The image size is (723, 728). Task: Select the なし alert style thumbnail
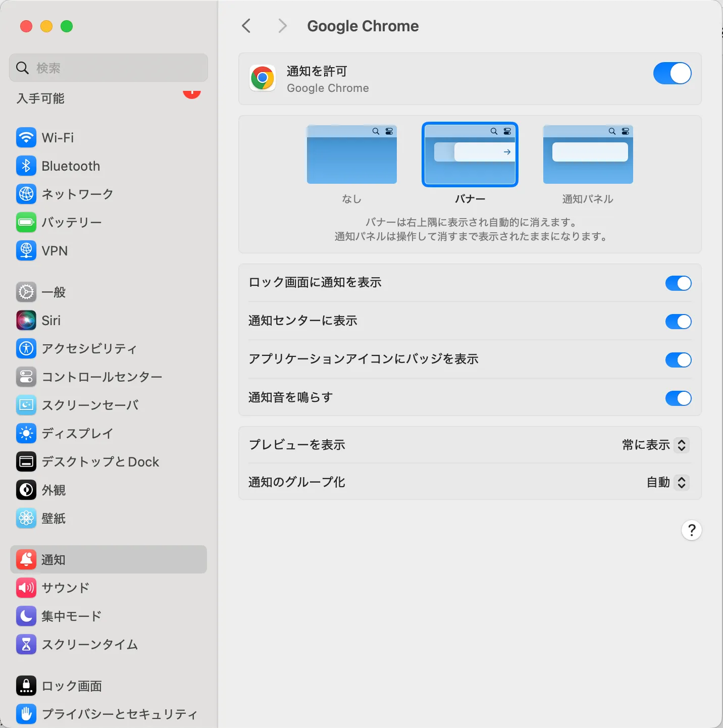tap(352, 154)
